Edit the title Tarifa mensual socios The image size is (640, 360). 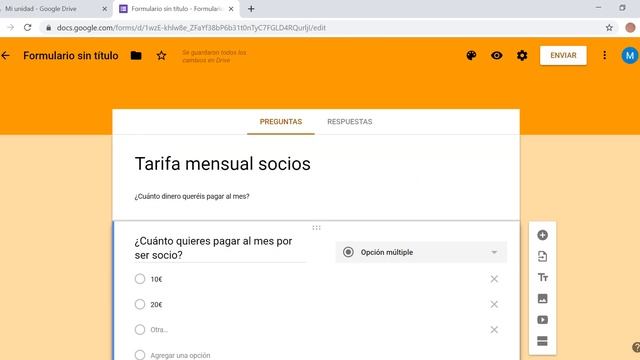222,164
